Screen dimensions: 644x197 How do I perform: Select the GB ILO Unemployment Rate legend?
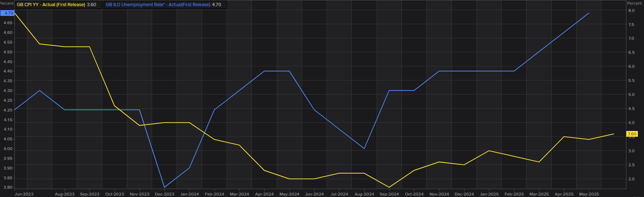[x=158, y=5]
